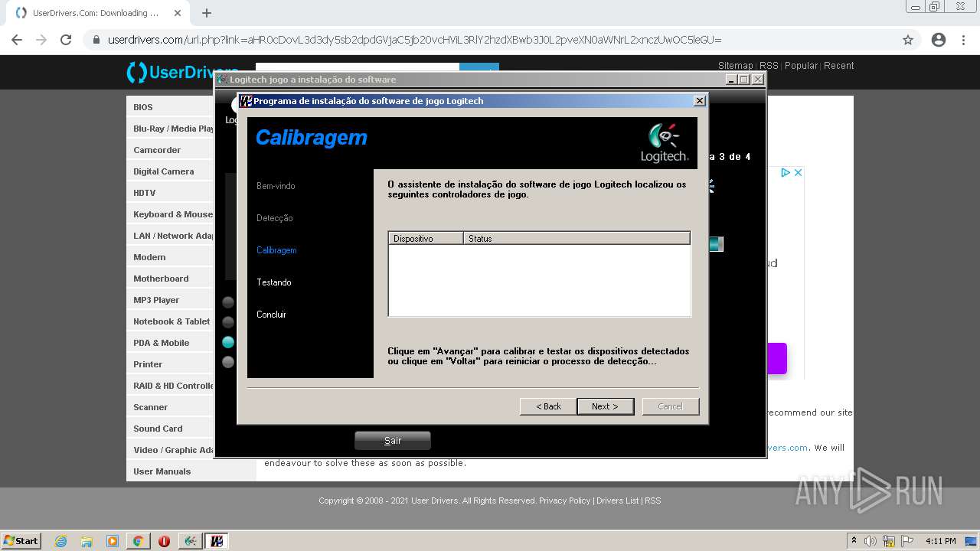Select the Testando step in sidebar

coord(274,282)
